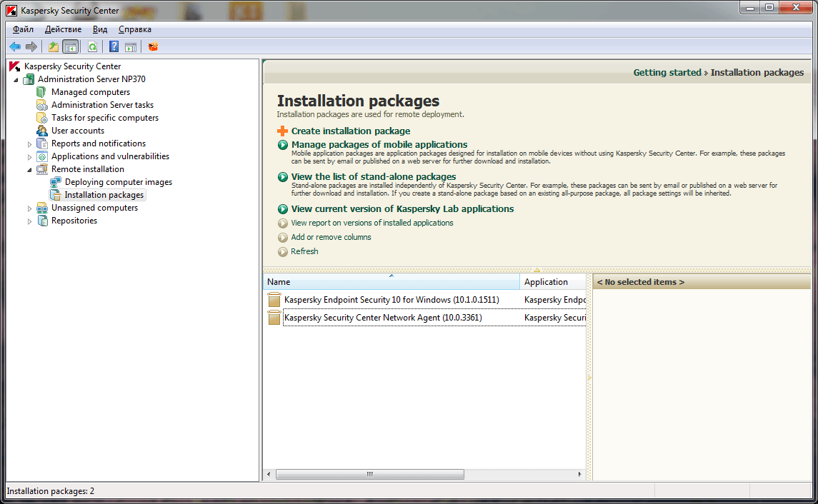Open View the list of stand-alone packages
The image size is (818, 504).
pyautogui.click(x=374, y=177)
